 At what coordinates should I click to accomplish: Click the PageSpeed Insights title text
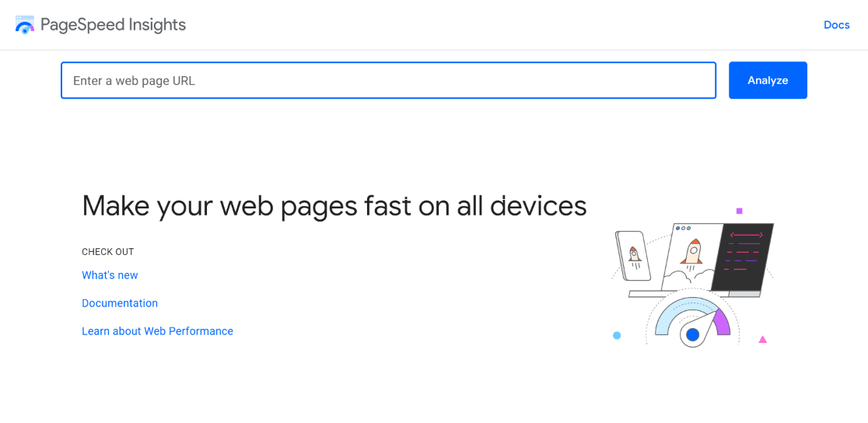(114, 25)
